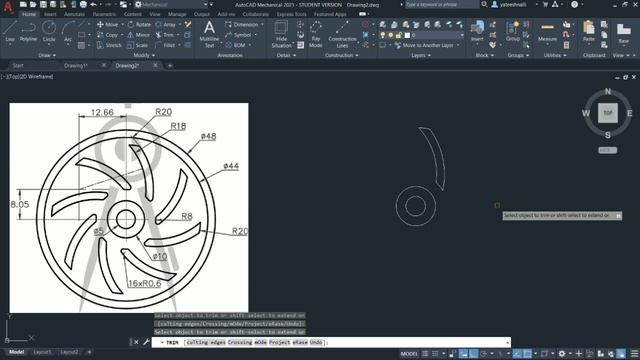Click the application menu A logo
This screenshot has width=640, height=360.
pos(8,8)
